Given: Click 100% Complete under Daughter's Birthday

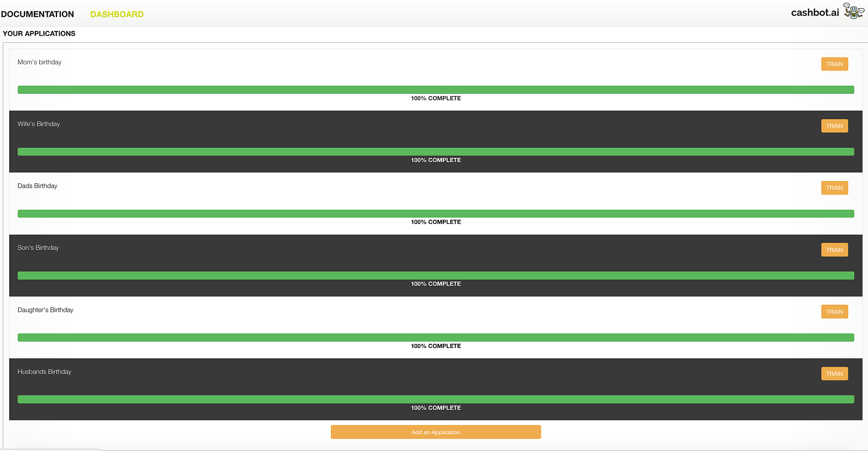Looking at the screenshot, I should [x=436, y=346].
